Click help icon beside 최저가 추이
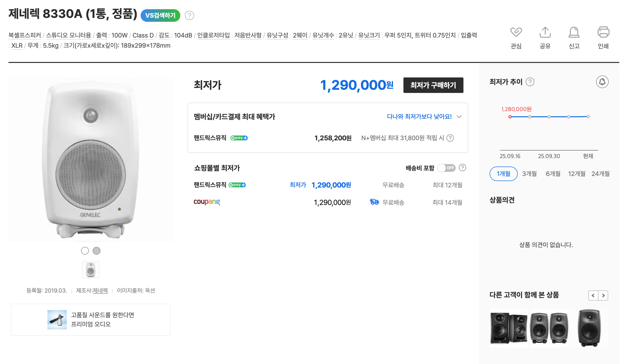Screen dimensions: 621x364 (x=530, y=82)
